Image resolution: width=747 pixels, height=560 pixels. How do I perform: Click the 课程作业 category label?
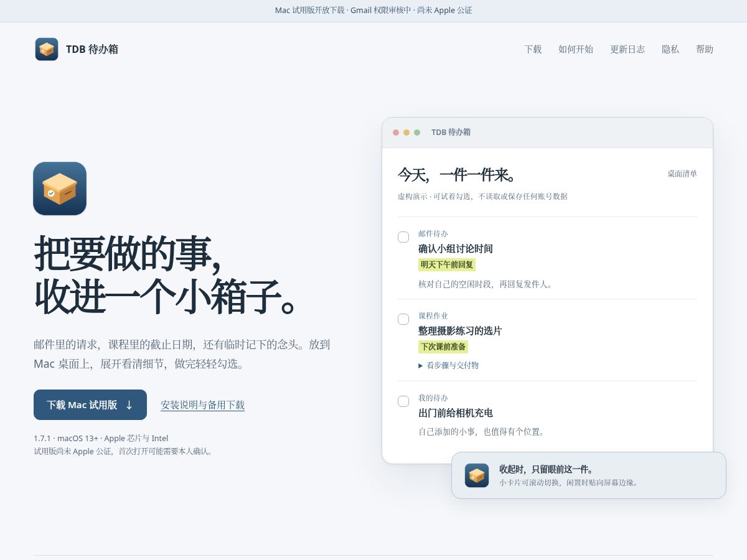[433, 316]
